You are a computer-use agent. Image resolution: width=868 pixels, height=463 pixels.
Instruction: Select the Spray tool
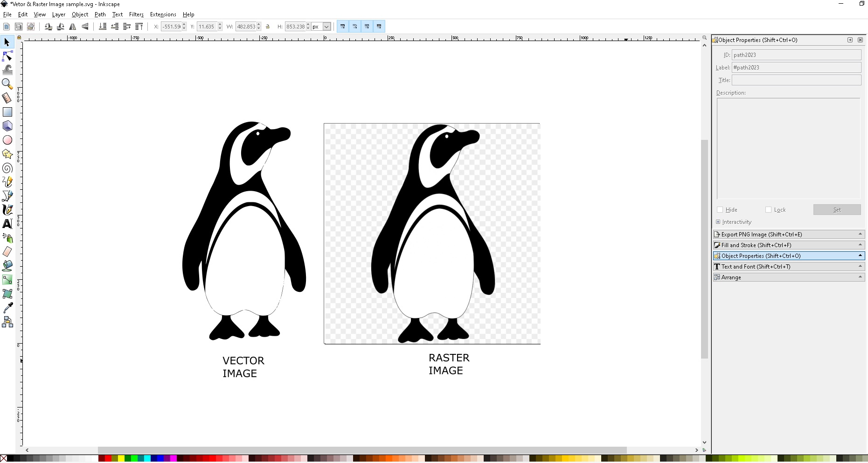7,238
